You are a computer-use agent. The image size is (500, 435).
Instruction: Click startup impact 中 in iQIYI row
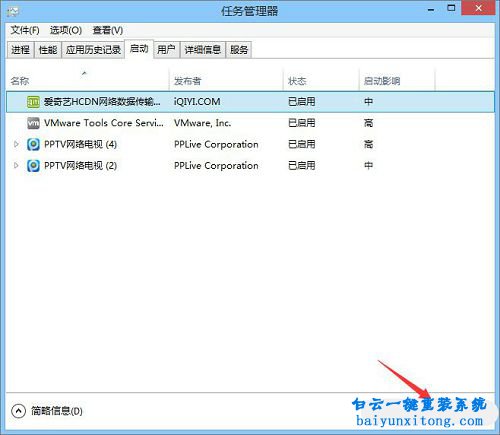pyautogui.click(x=368, y=101)
